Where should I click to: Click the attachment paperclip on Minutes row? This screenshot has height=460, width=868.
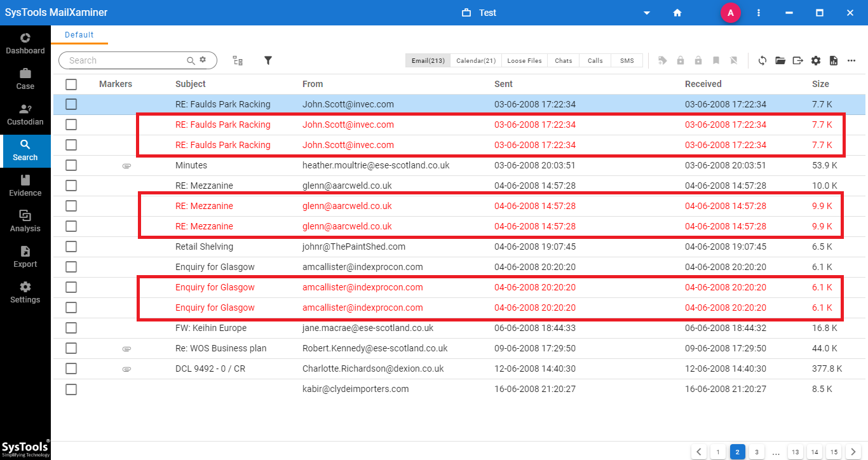(x=126, y=166)
